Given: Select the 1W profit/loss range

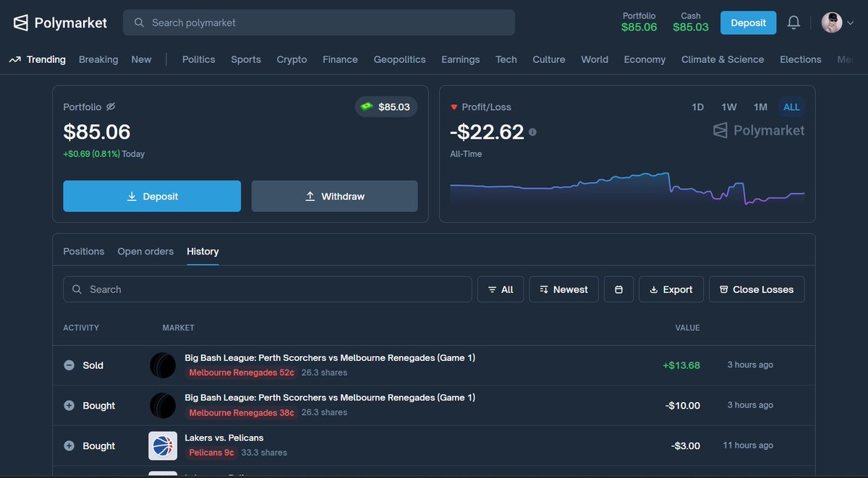Looking at the screenshot, I should point(729,107).
